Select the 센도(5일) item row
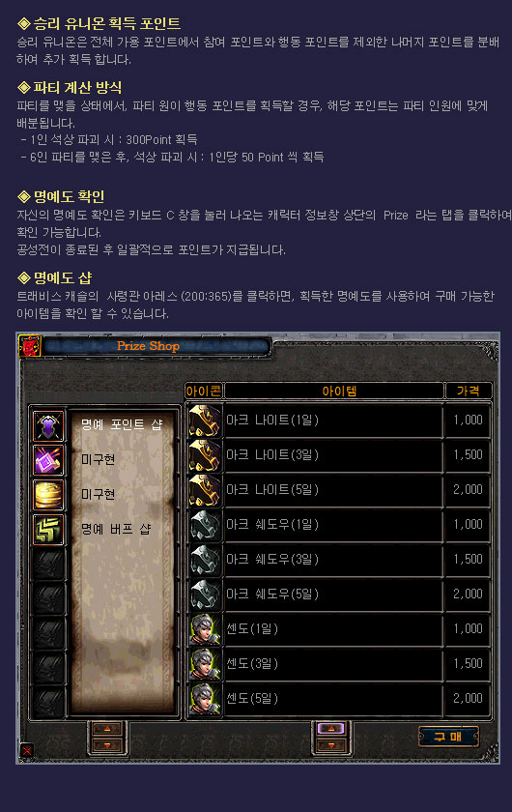This screenshot has width=512, height=812. click(338, 699)
